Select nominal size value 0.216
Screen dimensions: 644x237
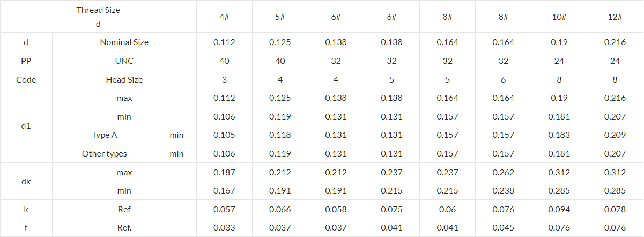615,42
